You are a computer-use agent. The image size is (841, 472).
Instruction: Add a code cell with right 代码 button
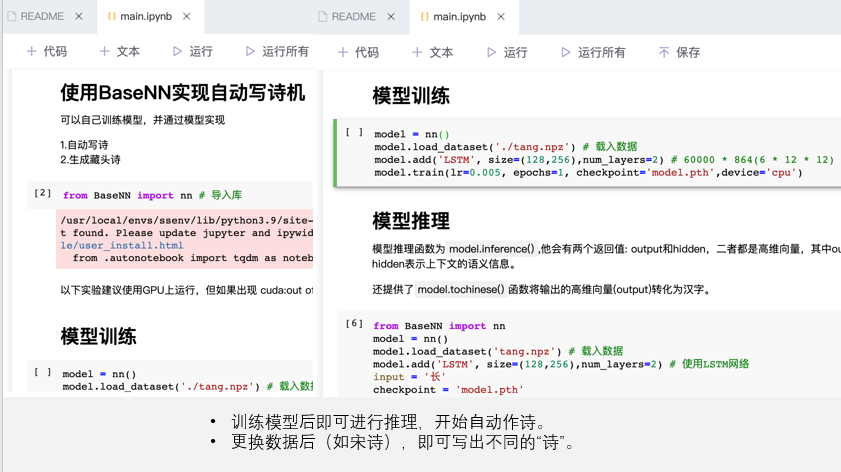(357, 52)
